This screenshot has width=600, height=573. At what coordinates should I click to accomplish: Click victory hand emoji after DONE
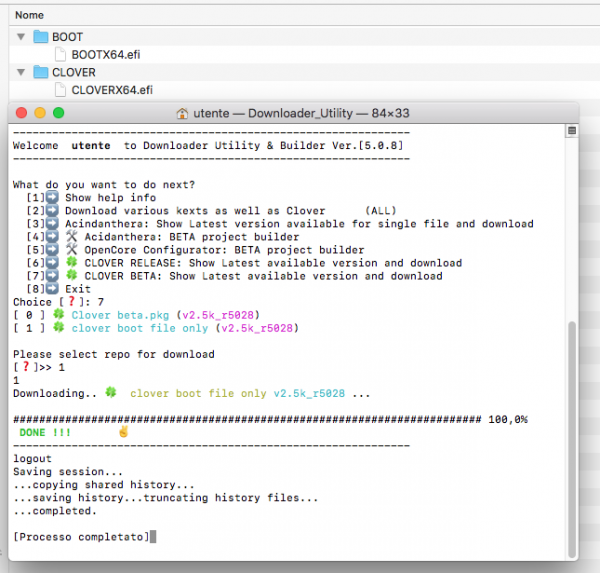124,432
